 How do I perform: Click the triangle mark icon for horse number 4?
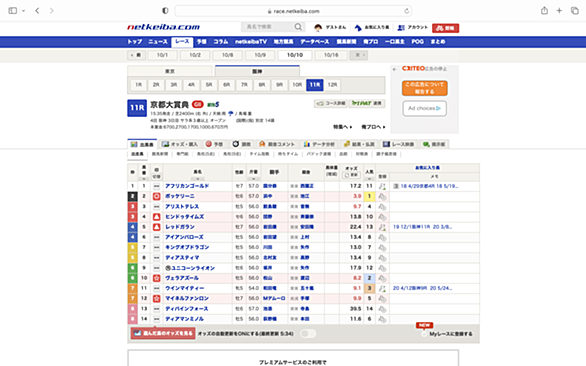point(157,217)
